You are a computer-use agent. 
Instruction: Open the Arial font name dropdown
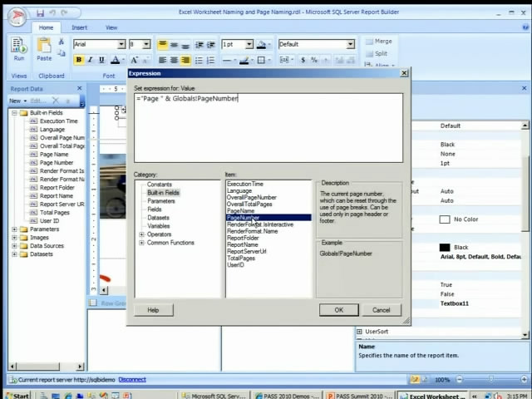[121, 44]
